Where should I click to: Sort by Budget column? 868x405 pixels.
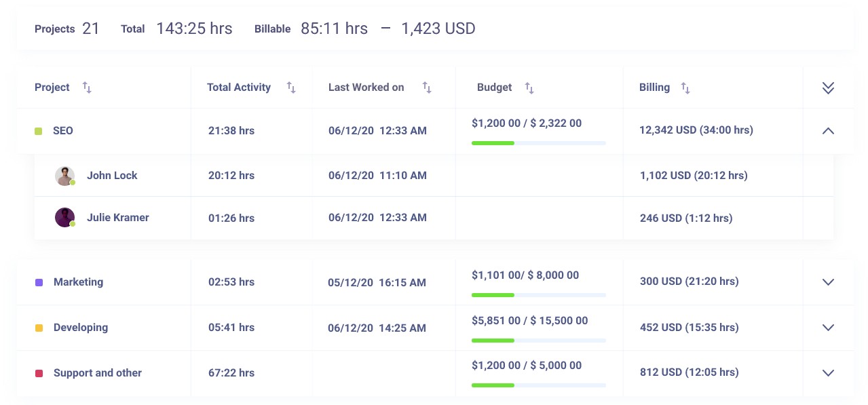point(529,88)
